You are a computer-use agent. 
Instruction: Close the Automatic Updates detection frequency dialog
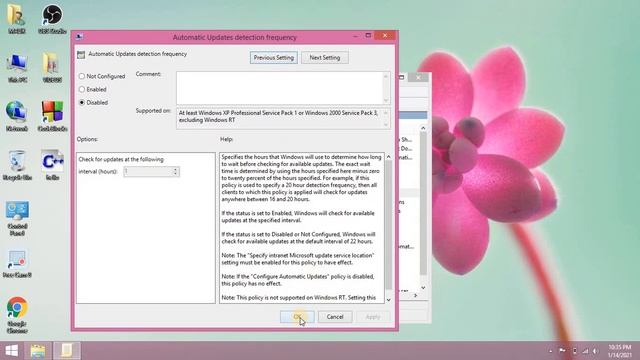point(384,36)
